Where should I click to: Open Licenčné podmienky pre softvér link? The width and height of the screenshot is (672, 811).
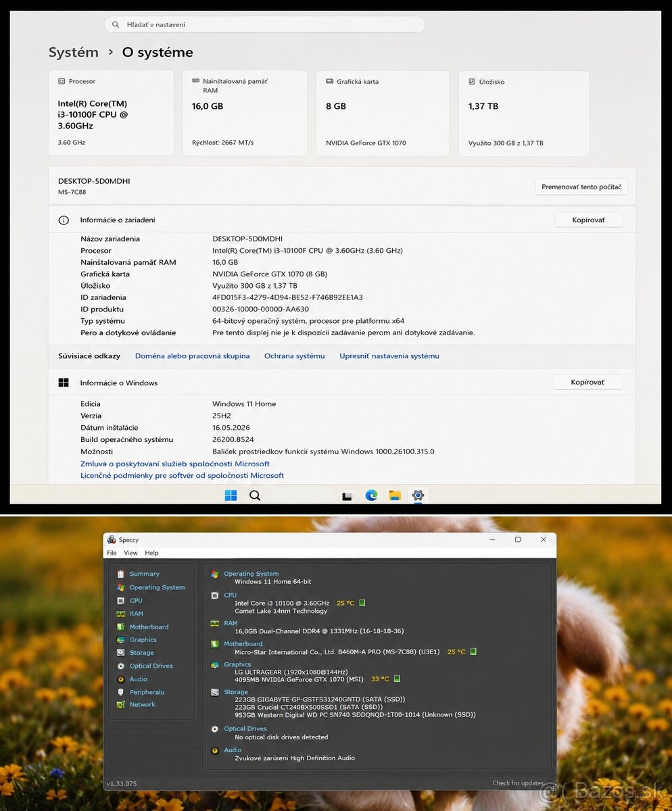point(182,475)
